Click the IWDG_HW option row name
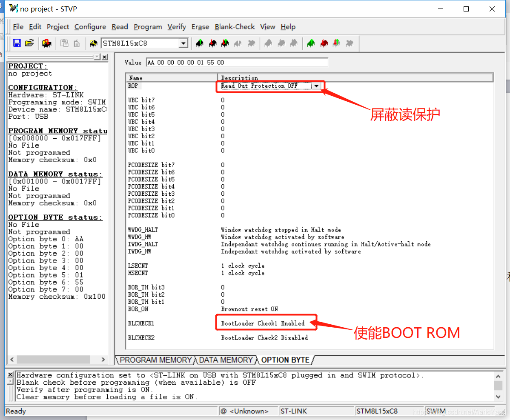 [140, 251]
